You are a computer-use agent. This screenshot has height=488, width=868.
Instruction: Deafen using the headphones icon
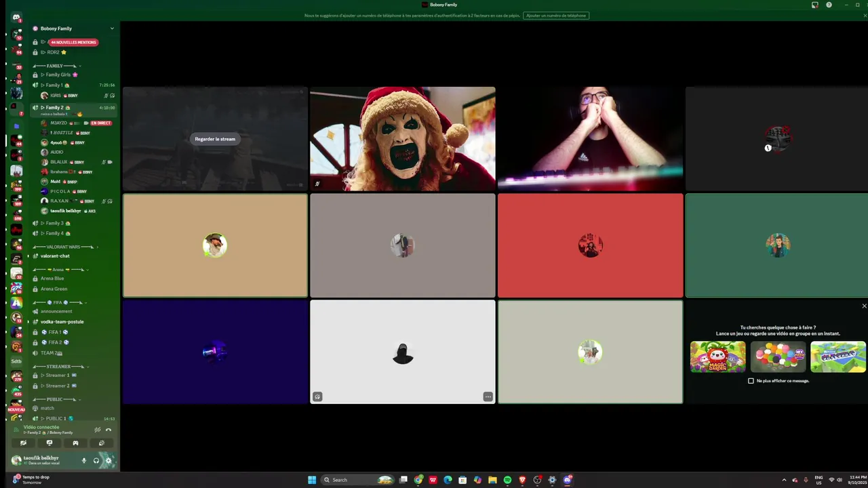(96, 460)
